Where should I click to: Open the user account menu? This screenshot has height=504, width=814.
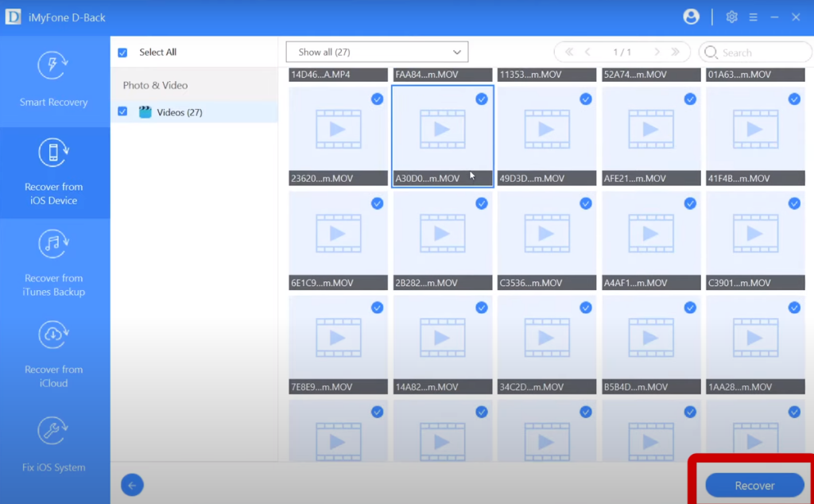pyautogui.click(x=691, y=16)
